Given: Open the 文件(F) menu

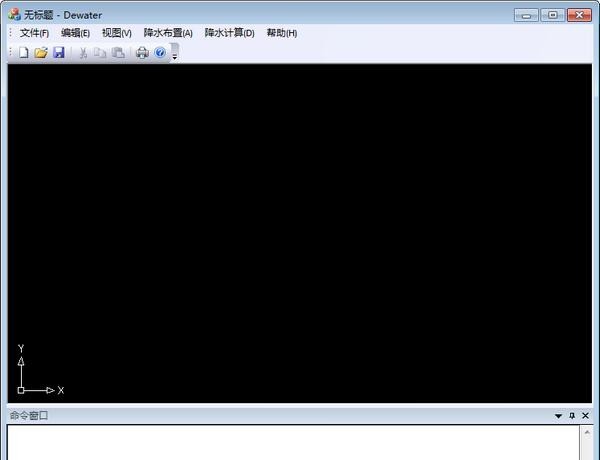Looking at the screenshot, I should coord(34,33).
